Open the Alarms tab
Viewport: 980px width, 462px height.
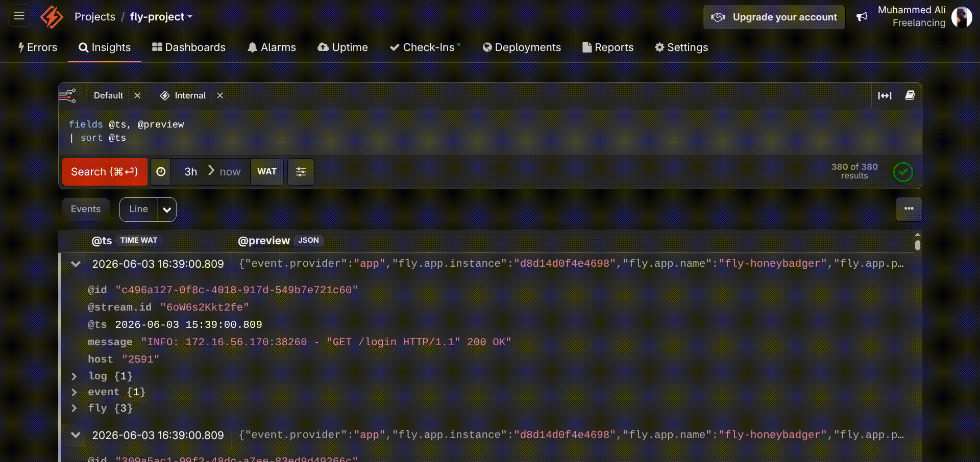[x=272, y=47]
